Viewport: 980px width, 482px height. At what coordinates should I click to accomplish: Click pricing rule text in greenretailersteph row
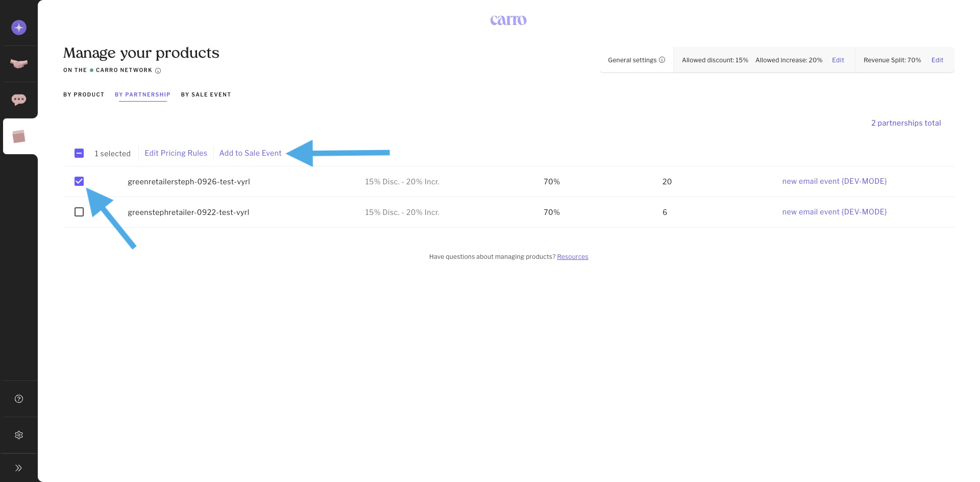pos(402,182)
